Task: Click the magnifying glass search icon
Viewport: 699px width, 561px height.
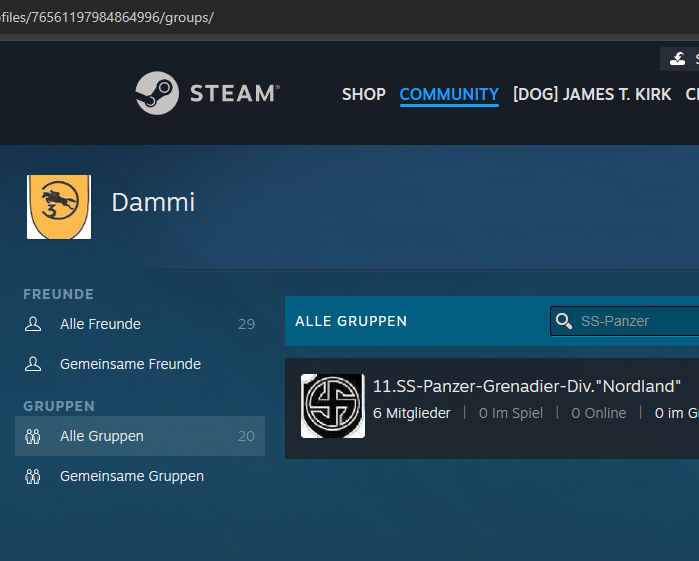Action: point(564,321)
